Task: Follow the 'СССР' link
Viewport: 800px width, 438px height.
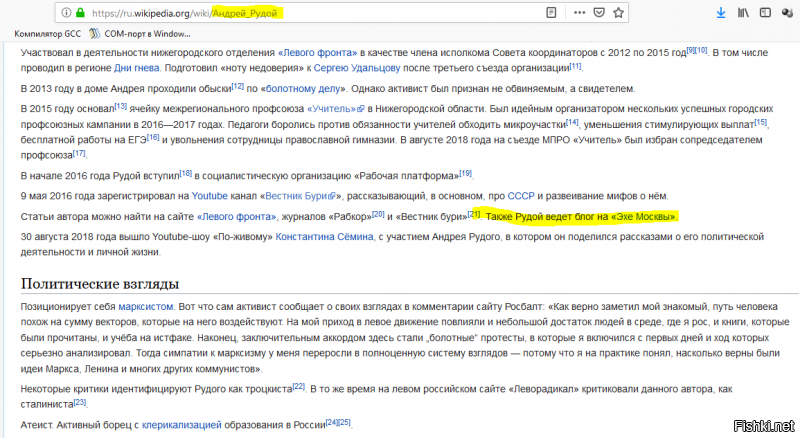Action: (x=521, y=196)
